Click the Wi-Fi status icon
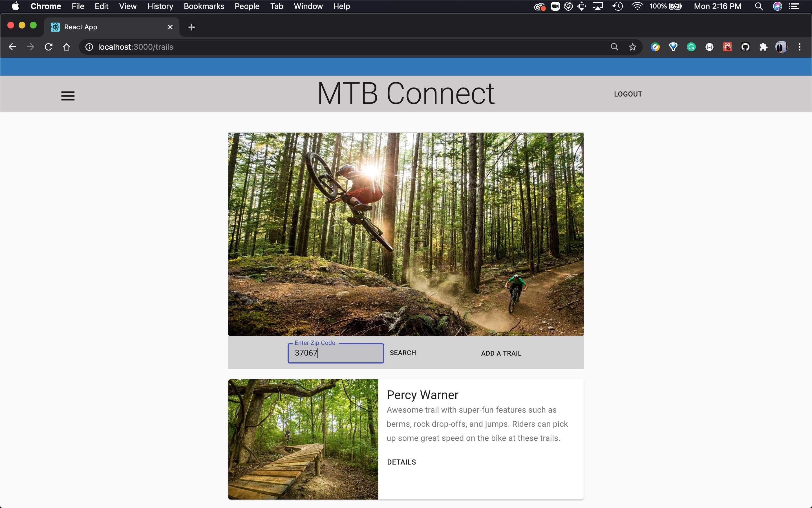 (637, 6)
